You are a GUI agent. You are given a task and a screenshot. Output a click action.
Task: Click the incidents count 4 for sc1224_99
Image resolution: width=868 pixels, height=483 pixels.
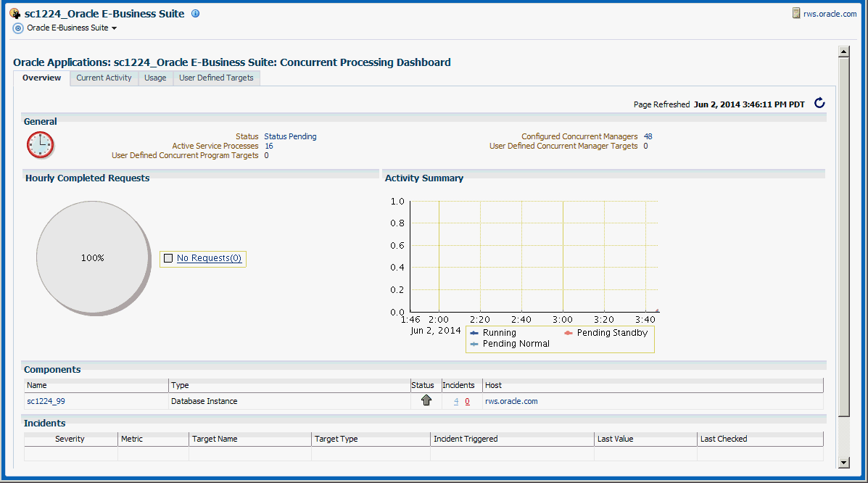456,402
